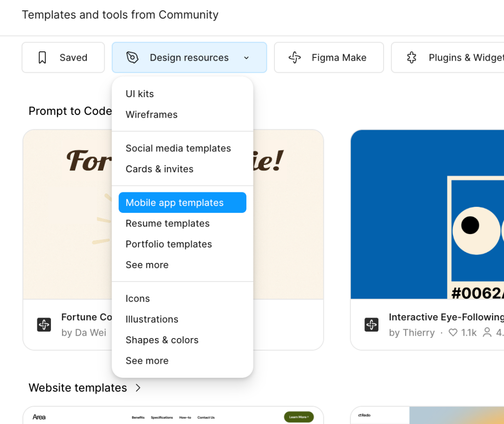Select Illustrations from the menu
The width and height of the screenshot is (504, 424).
pyautogui.click(x=182, y=319)
